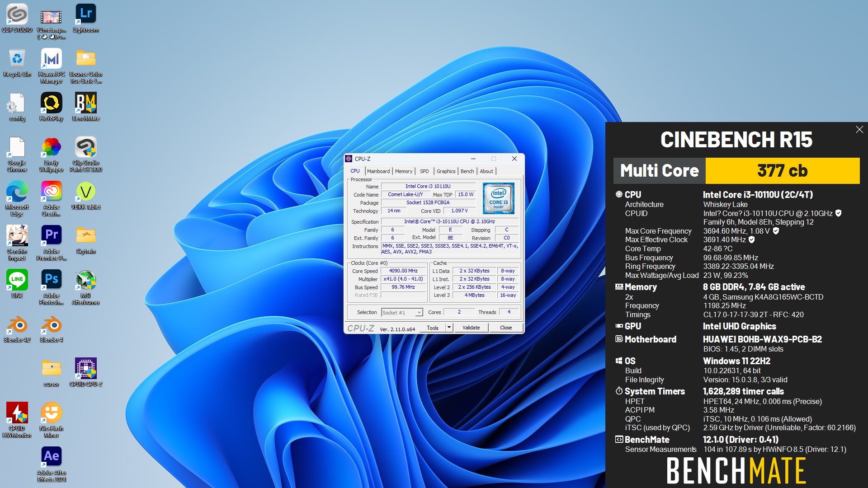Launch HoYoPlay shortcut
The height and width of the screenshot is (488, 868).
pos(51,107)
